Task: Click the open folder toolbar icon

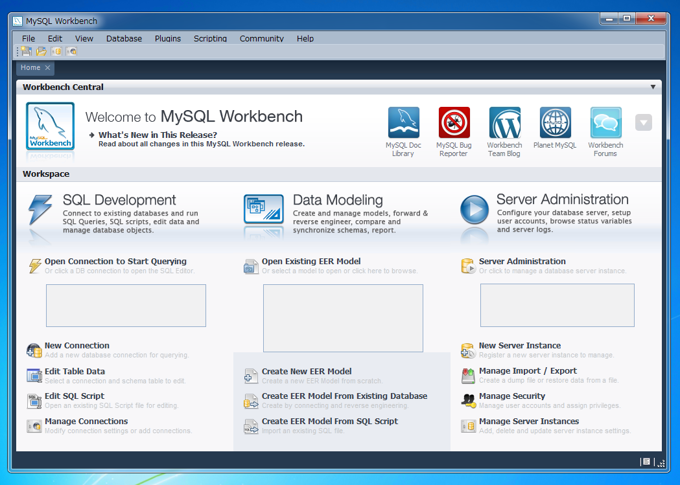Action: pos(41,52)
